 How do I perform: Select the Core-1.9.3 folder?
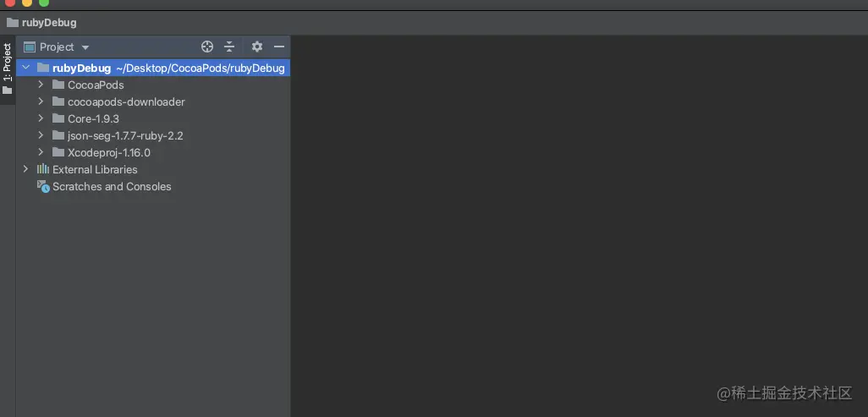[x=94, y=118]
